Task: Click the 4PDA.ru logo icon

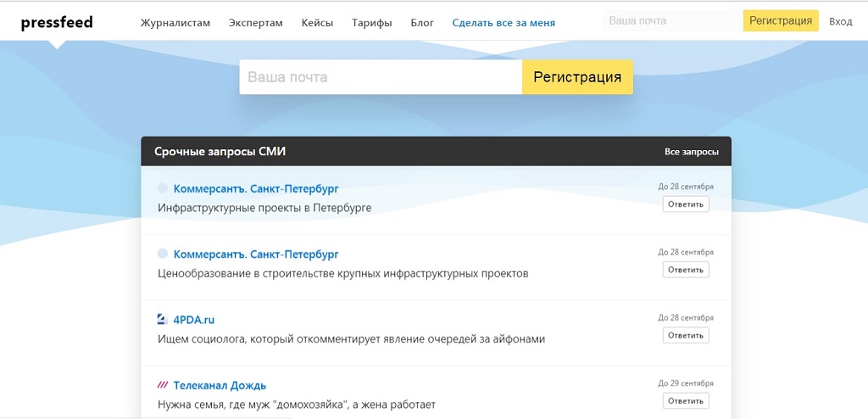Action: point(162,319)
